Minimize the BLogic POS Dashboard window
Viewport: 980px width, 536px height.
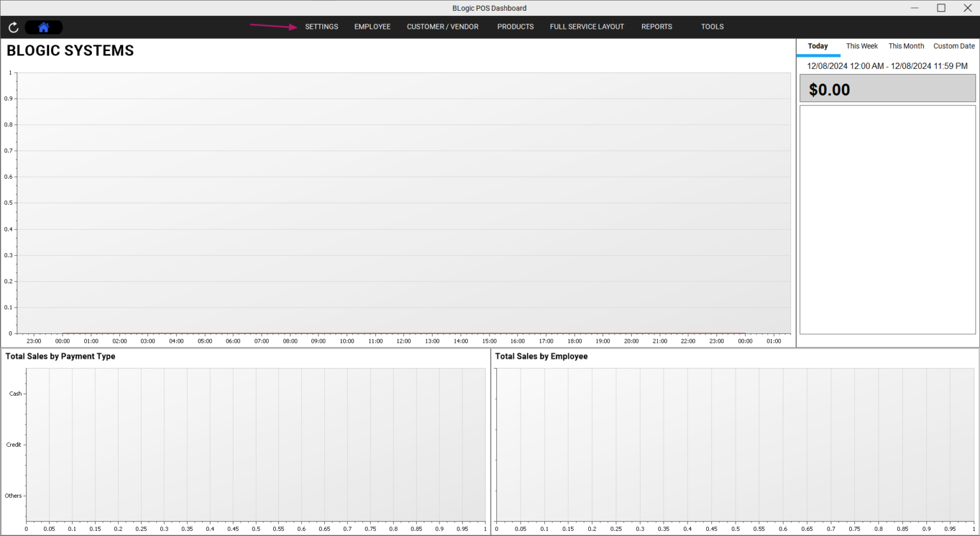click(914, 8)
